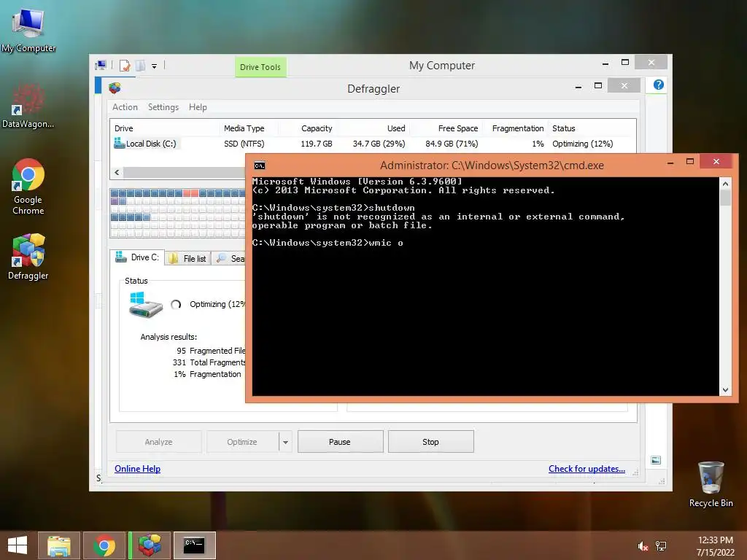This screenshot has width=747, height=560.
Task: Click the My Computer help question mark
Action: click(659, 85)
